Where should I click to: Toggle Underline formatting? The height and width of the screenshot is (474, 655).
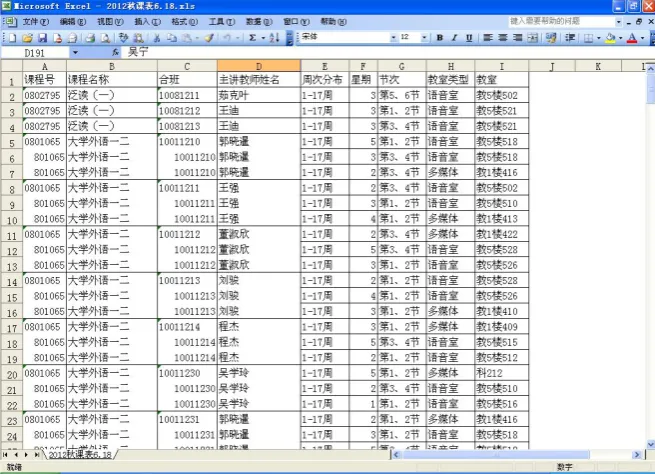coord(469,38)
